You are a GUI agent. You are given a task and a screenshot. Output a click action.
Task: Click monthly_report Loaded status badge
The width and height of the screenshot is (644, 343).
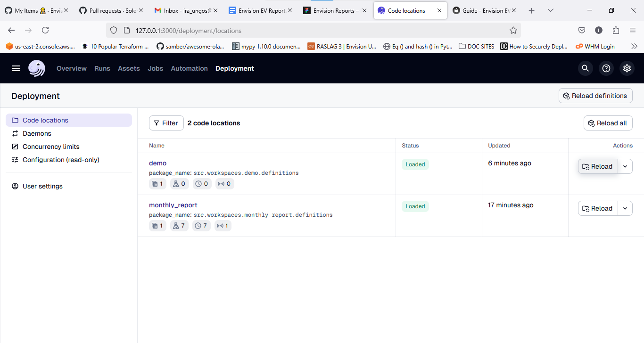(415, 206)
